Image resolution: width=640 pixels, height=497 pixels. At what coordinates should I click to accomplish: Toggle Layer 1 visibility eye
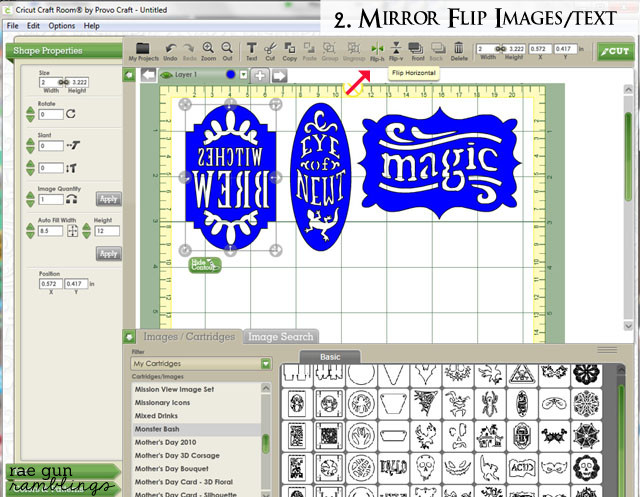click(x=166, y=75)
